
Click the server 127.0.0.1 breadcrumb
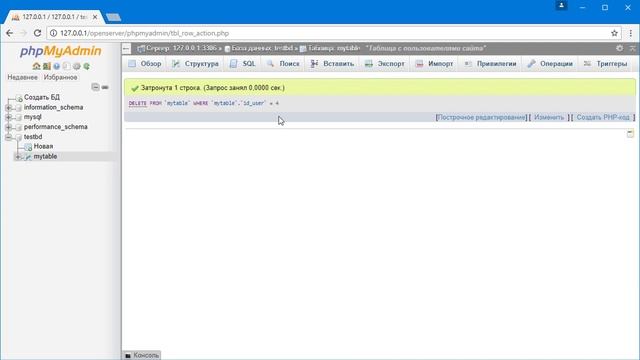point(182,48)
